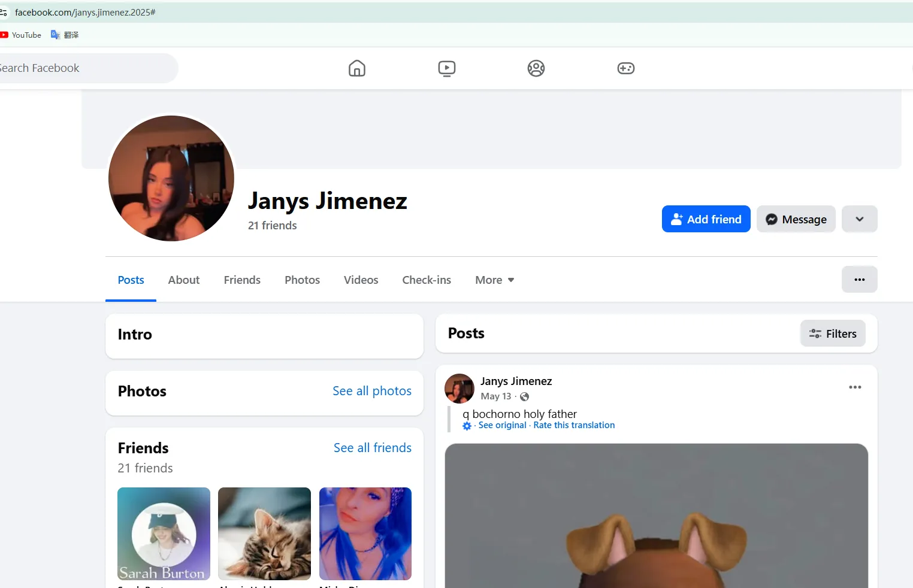Open the Gaming controller icon
This screenshot has height=588, width=913.
[626, 68]
